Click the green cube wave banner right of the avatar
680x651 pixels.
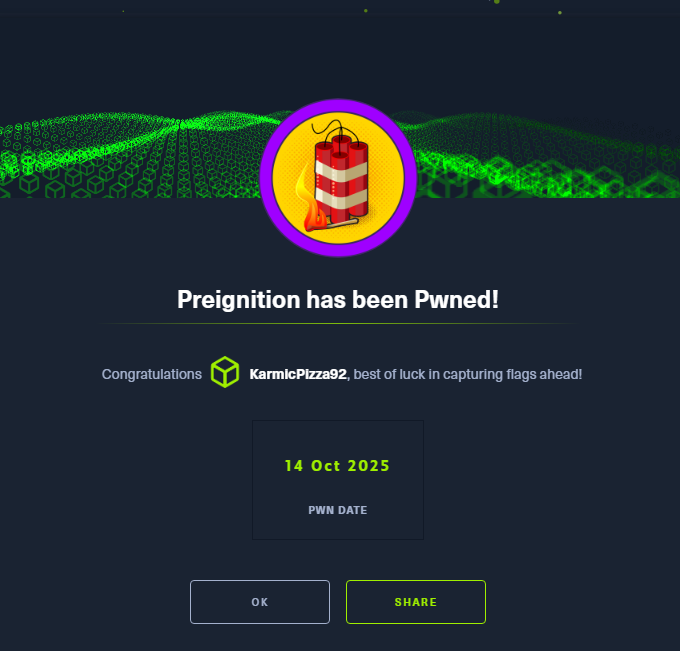coord(546,158)
